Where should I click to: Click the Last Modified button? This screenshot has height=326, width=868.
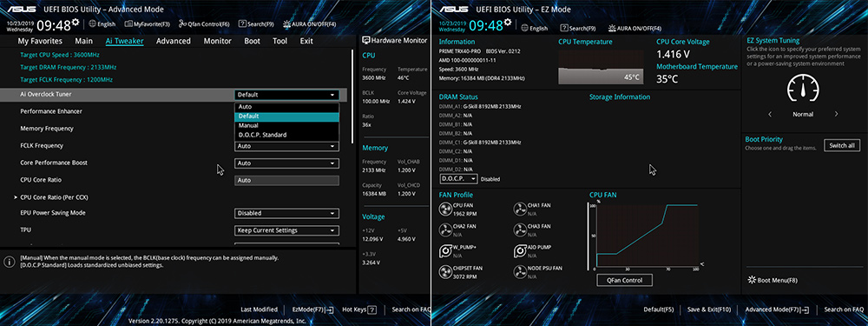point(259,309)
